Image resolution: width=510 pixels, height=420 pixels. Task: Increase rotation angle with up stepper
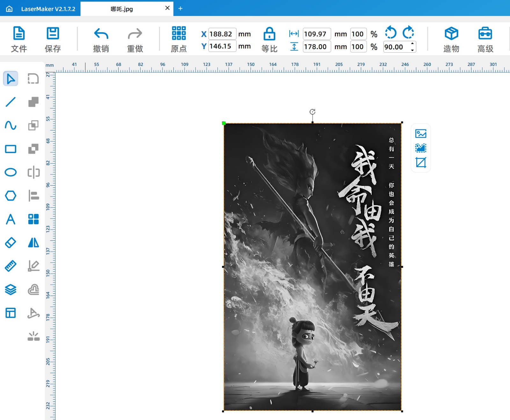tap(412, 44)
